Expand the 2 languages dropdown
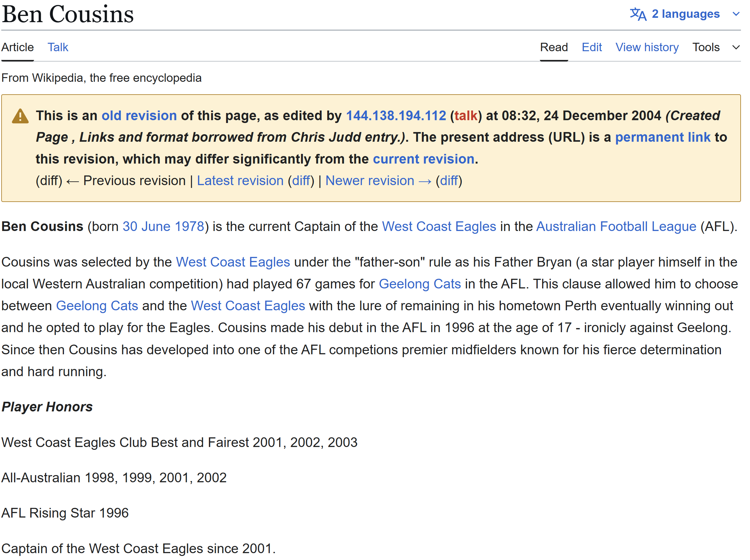 pos(685,14)
